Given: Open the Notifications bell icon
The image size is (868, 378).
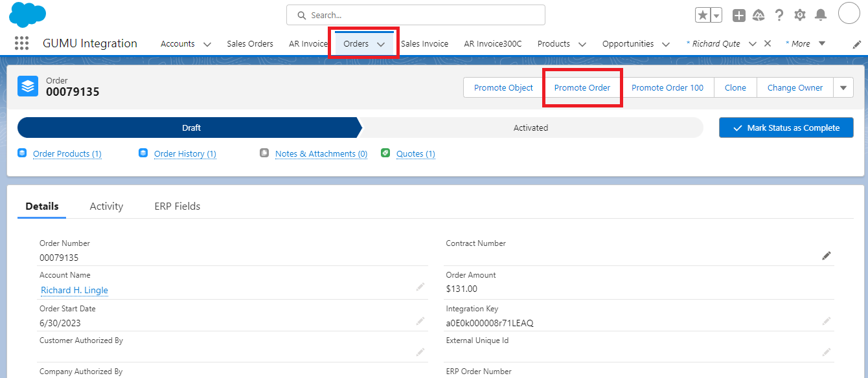Looking at the screenshot, I should (x=821, y=15).
